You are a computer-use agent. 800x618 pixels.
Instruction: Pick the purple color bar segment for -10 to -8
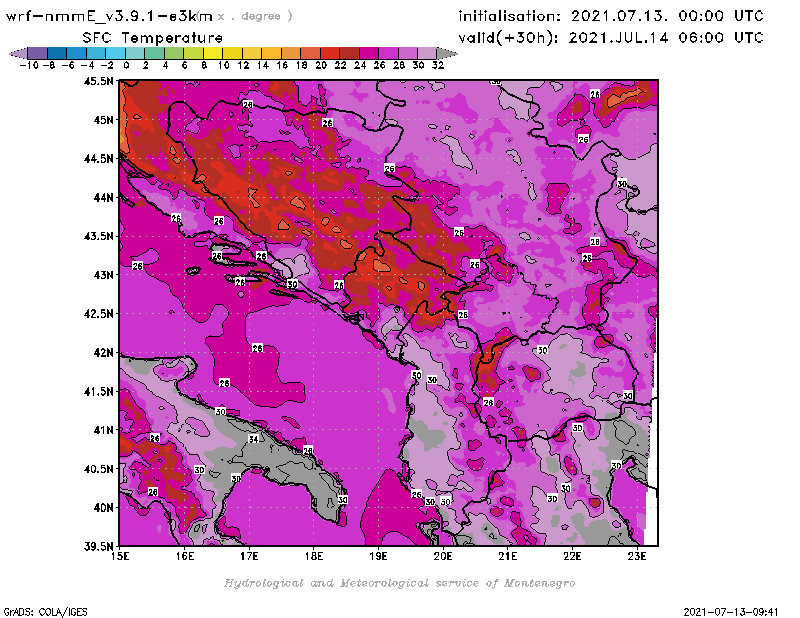click(38, 53)
